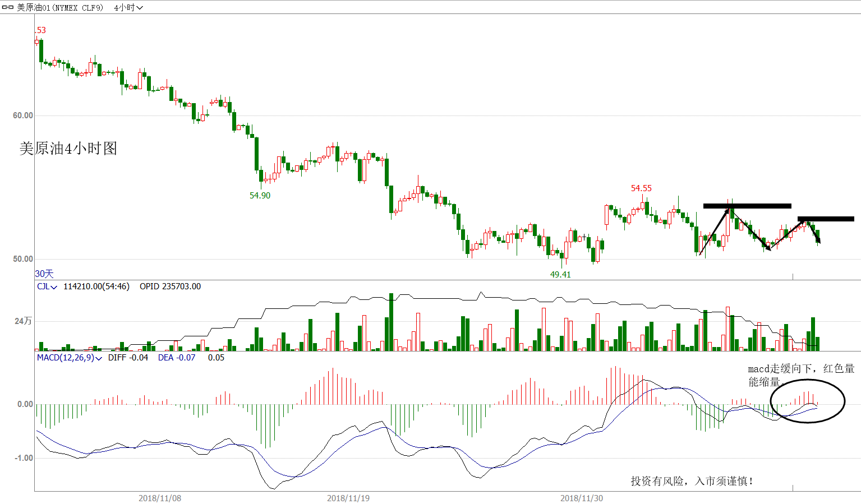Image resolution: width=861 pixels, height=504 pixels.
Task: Open the CJL indicator dropdown
Action: 47,286
